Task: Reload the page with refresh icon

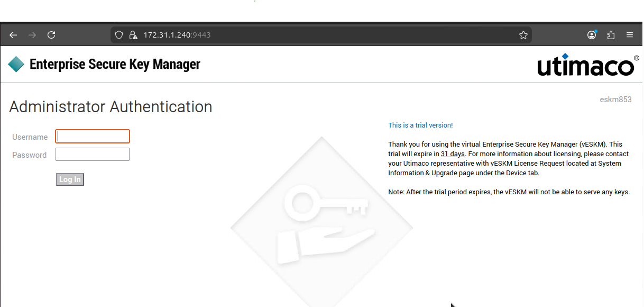Action: coord(51,35)
